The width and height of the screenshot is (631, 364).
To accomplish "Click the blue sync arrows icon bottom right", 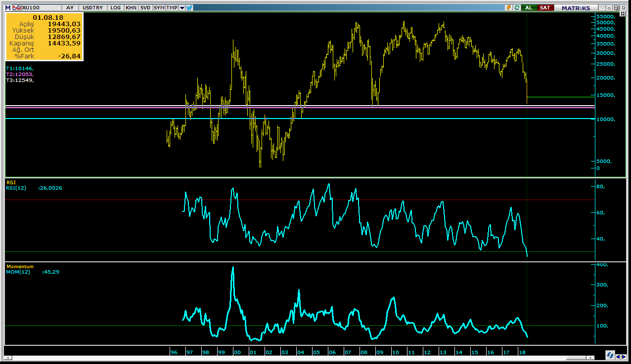I will [610, 356].
